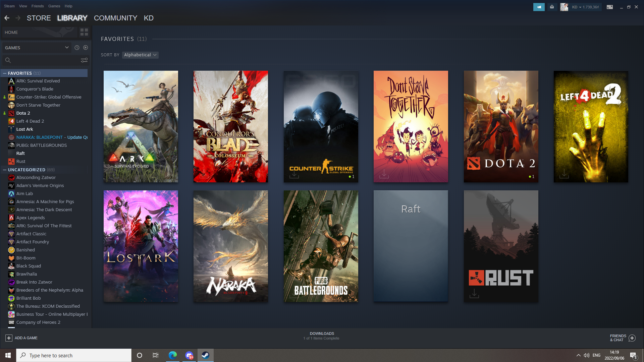The image size is (644, 362).
Task: Click the Big Picture mode icon
Action: coord(610,7)
